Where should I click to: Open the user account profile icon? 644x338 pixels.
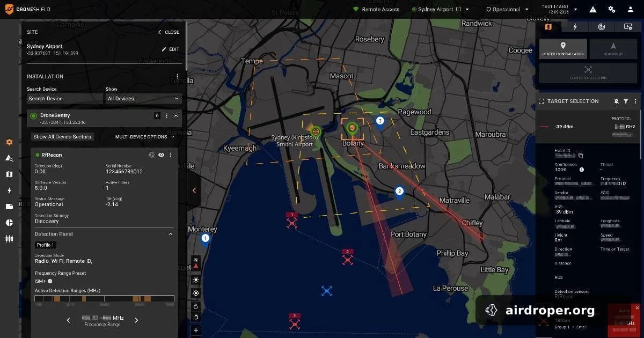(630, 9)
